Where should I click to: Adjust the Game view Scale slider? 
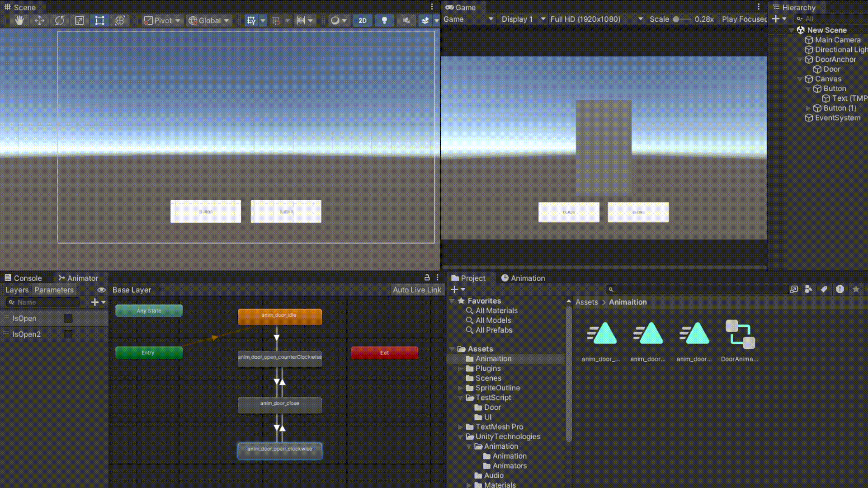click(676, 19)
